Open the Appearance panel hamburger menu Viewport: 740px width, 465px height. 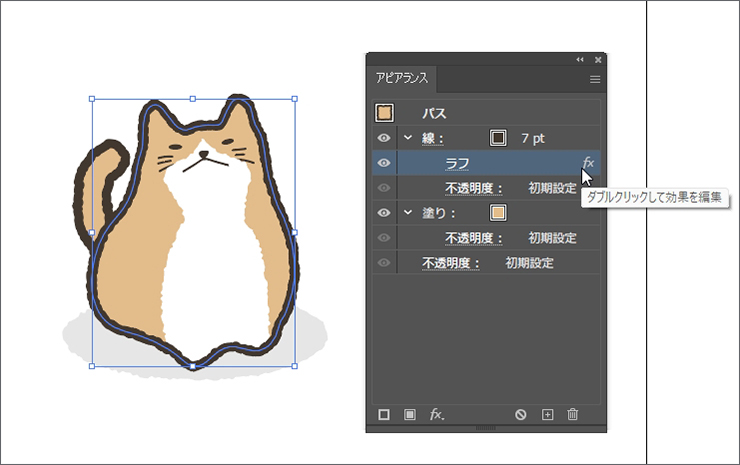coord(595,79)
